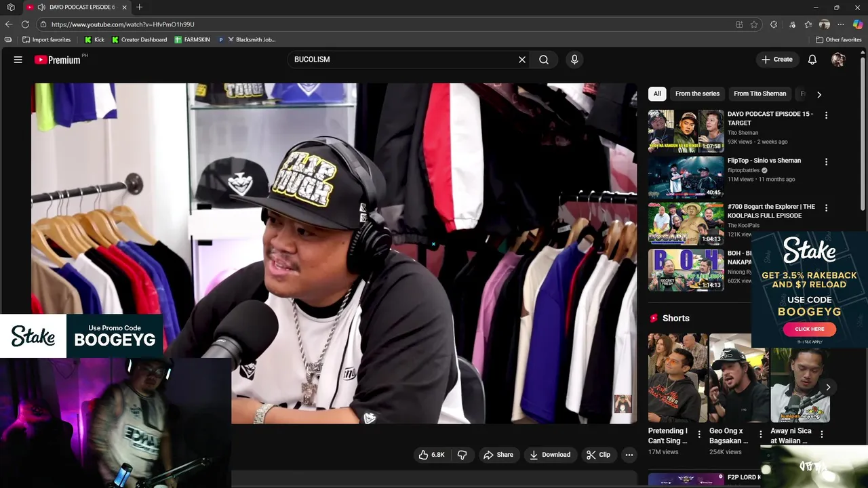Click the Stake ad CLICK HERE button
The image size is (868, 488).
tap(810, 329)
